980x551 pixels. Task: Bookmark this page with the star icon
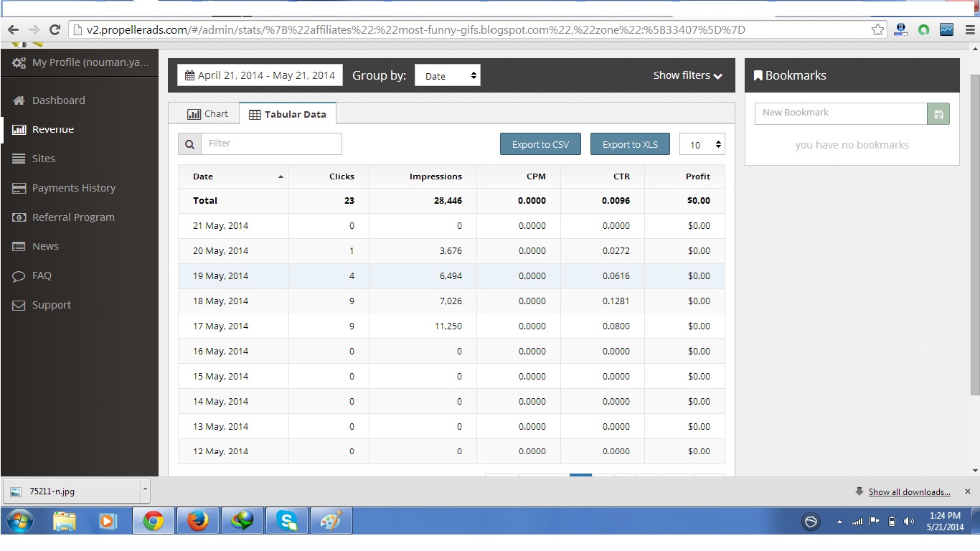(x=877, y=29)
